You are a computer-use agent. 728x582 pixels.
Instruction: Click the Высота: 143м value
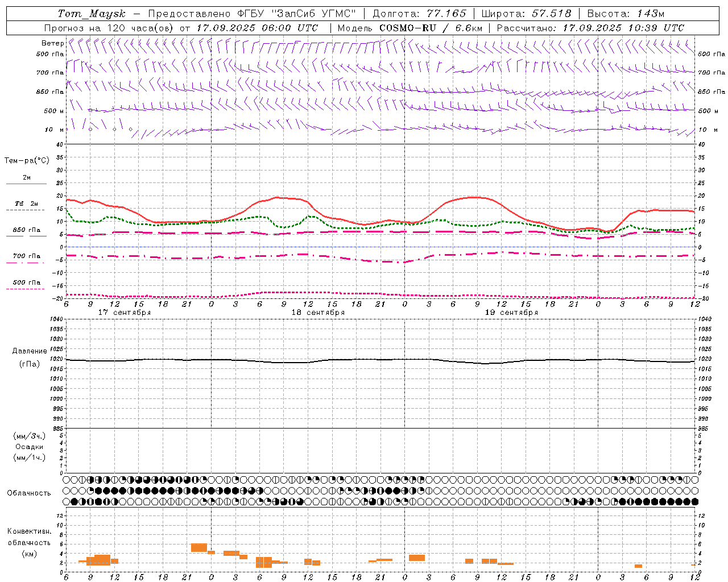pyautogui.click(x=626, y=14)
